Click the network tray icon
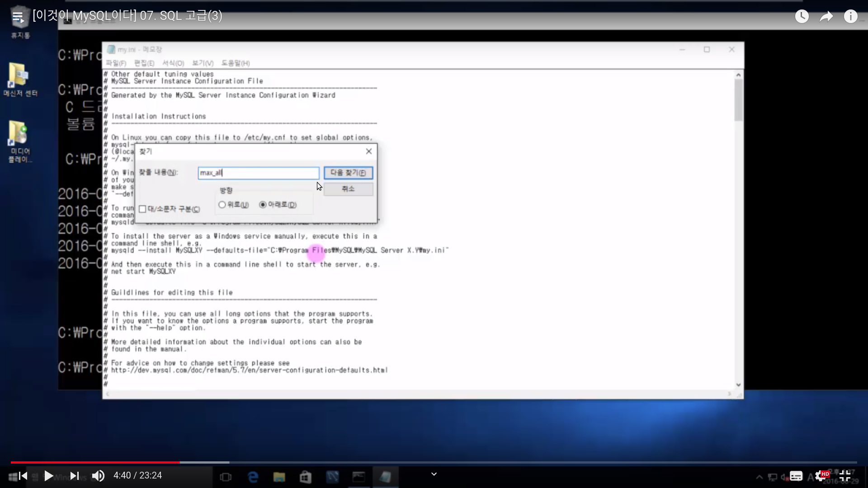This screenshot has width=868, height=488. pos(773,477)
